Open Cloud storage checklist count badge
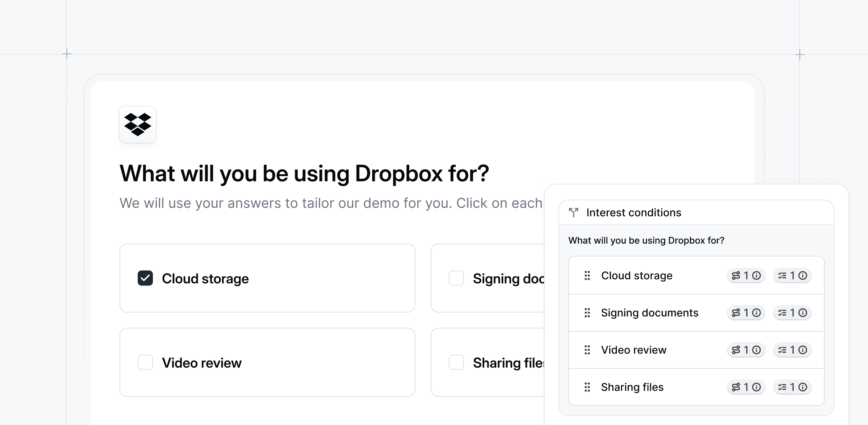The height and width of the screenshot is (425, 868). coord(793,275)
